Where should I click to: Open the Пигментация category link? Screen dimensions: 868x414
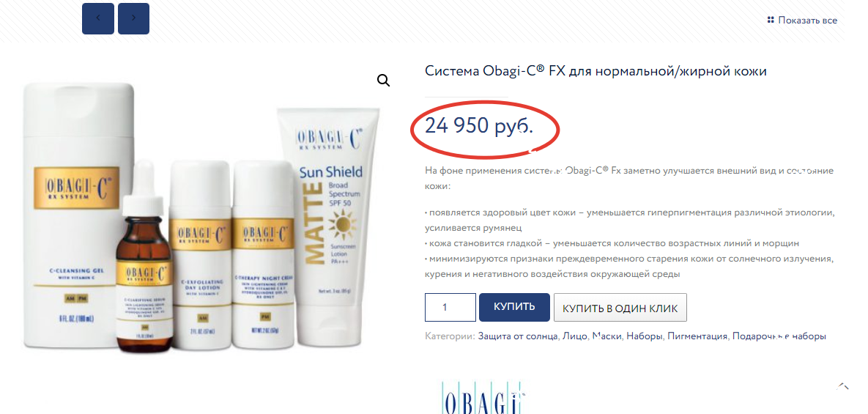point(697,336)
